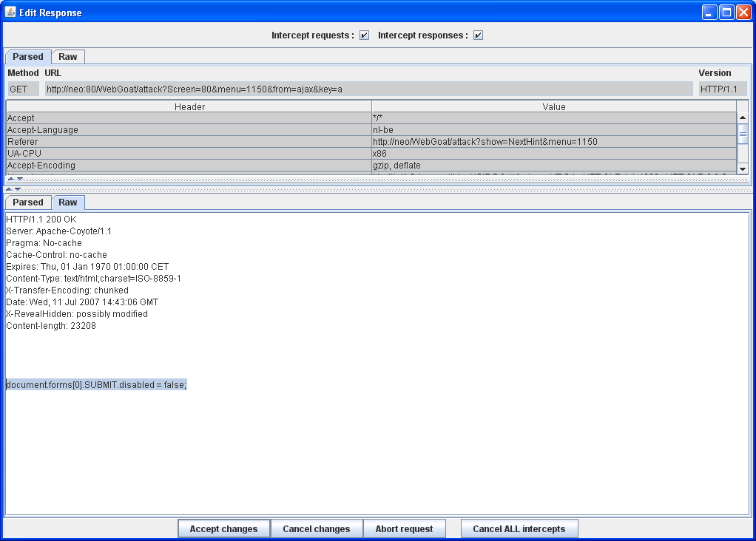Click the Java icon in the title bar

[10, 13]
